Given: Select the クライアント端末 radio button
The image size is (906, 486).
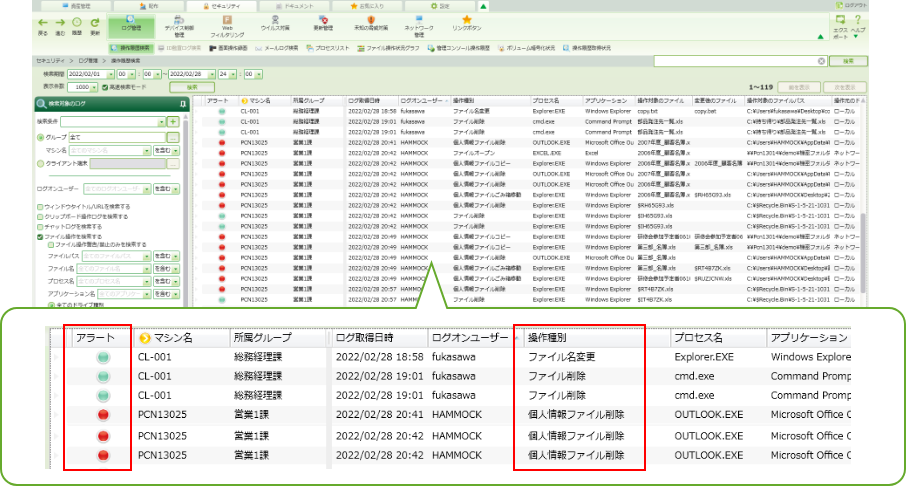Looking at the screenshot, I should (40, 164).
